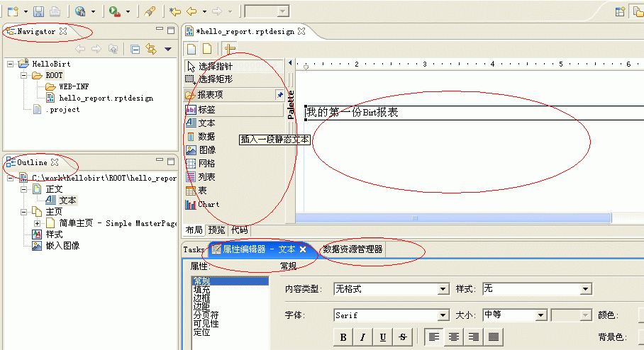Open the 数据资源管理器 tab

point(352,249)
